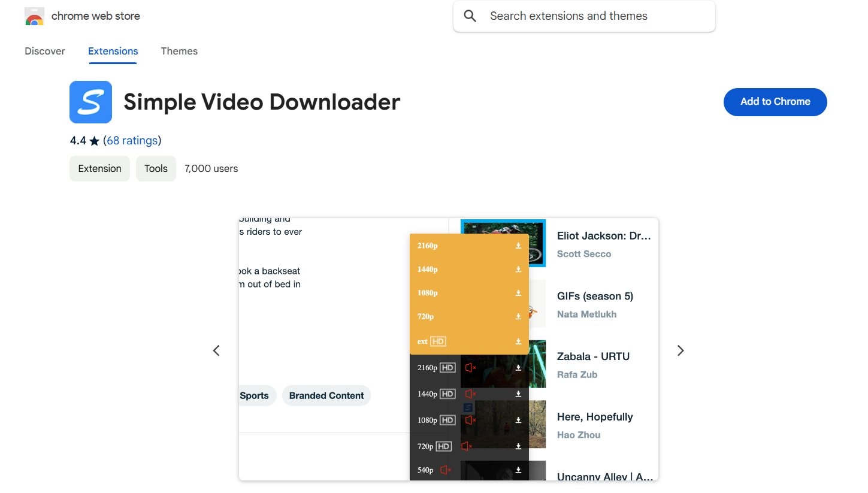Click download icon for 540p row
This screenshot has width=868, height=493.
[x=518, y=470]
